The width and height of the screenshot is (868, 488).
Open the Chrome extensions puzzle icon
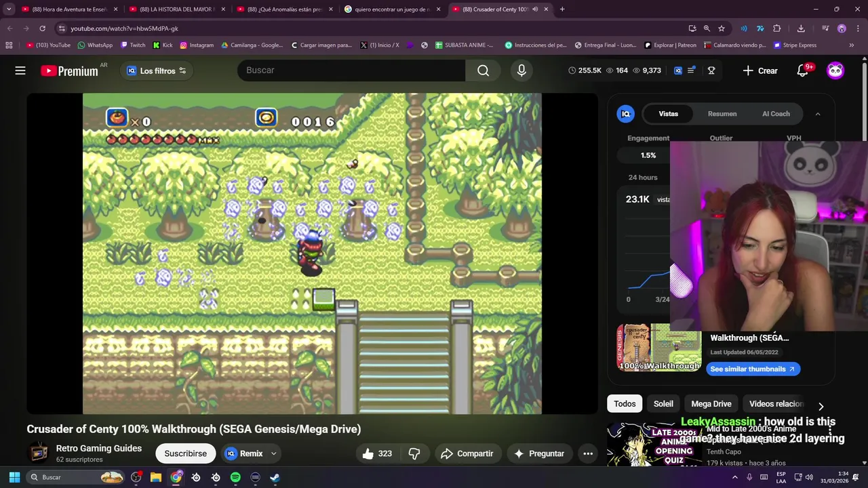tap(777, 28)
